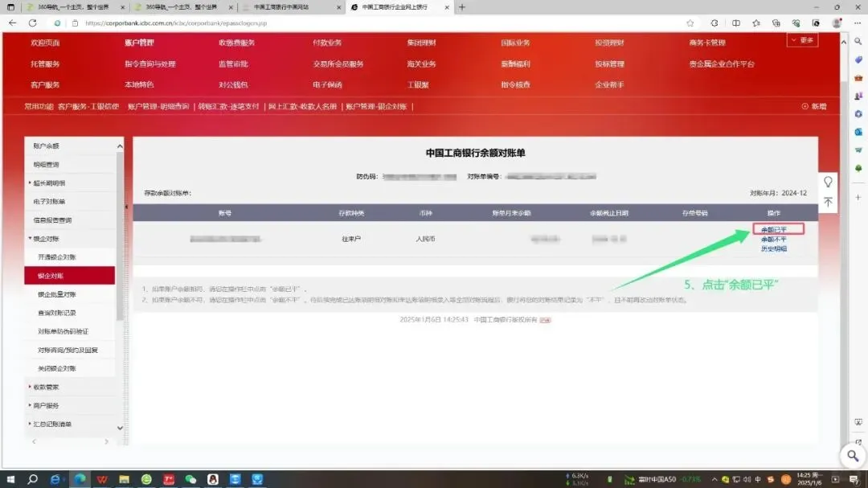868x488 pixels.
Task: Open WPS icon in the taskbar
Action: (x=102, y=479)
